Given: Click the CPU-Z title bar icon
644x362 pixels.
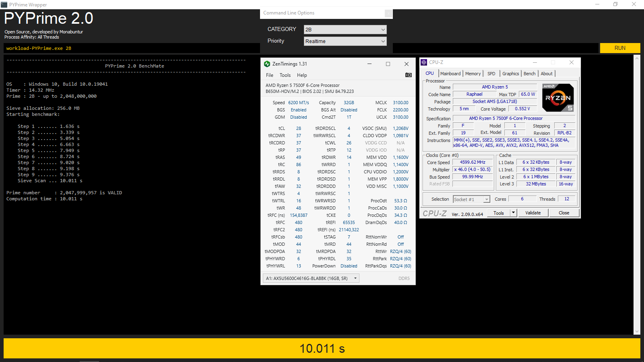Looking at the screenshot, I should [424, 62].
